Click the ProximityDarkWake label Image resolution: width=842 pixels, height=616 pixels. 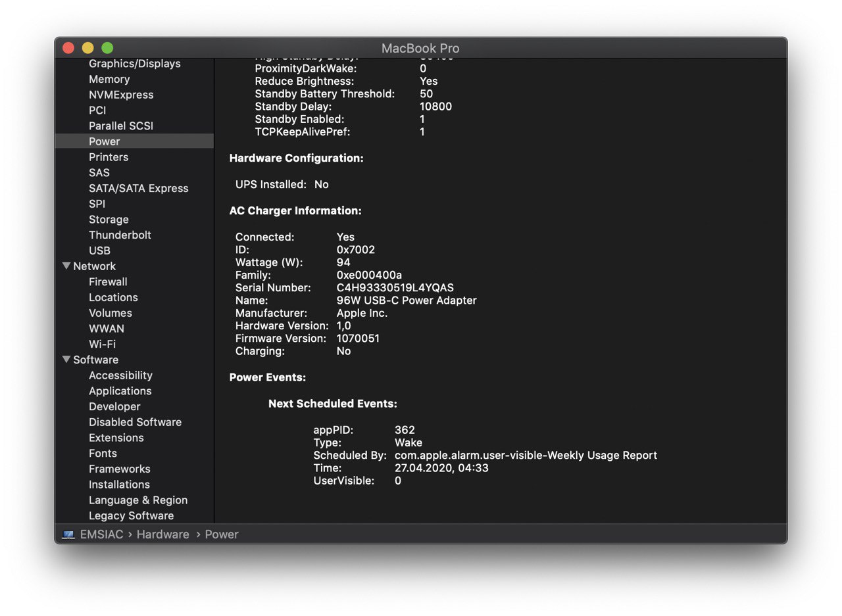(x=306, y=68)
